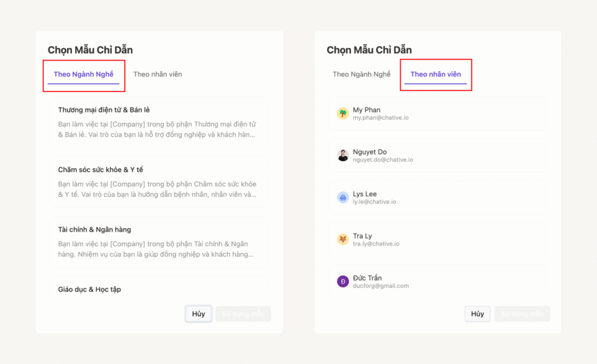Choose Chăm sóc sức khỏe & Y tế template
This screenshot has width=597, height=364.
point(158,182)
